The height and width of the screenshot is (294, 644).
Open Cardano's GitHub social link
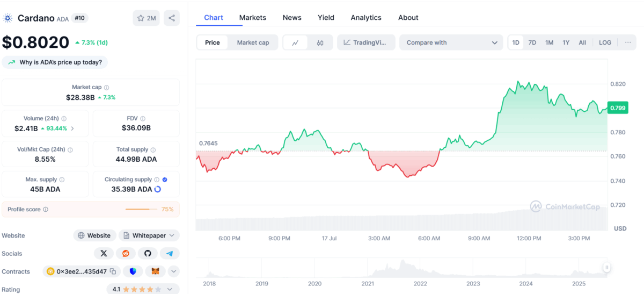point(148,253)
